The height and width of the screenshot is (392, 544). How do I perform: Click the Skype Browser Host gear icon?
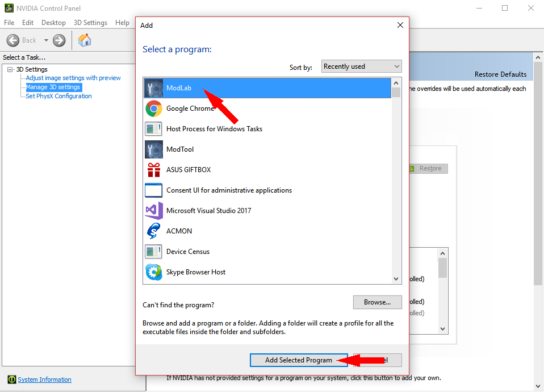click(x=154, y=272)
